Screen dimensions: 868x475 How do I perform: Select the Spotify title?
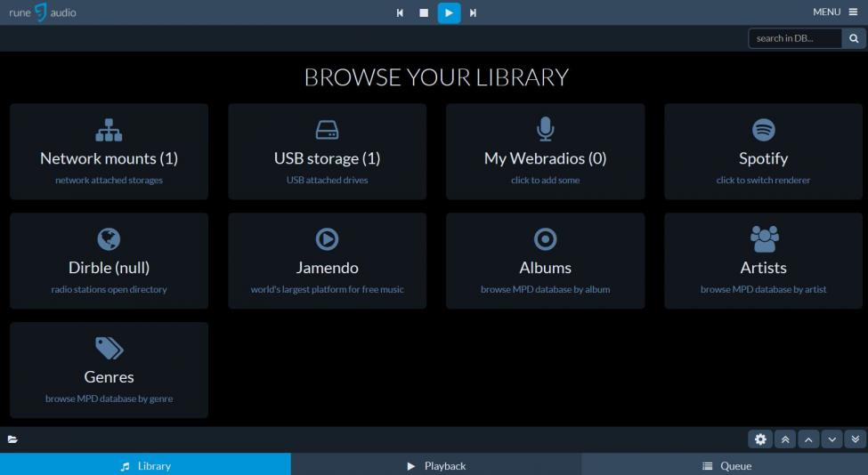(763, 158)
